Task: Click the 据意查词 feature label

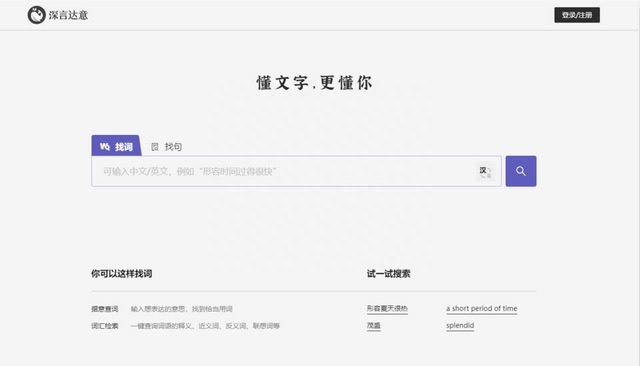Action: coord(105,309)
